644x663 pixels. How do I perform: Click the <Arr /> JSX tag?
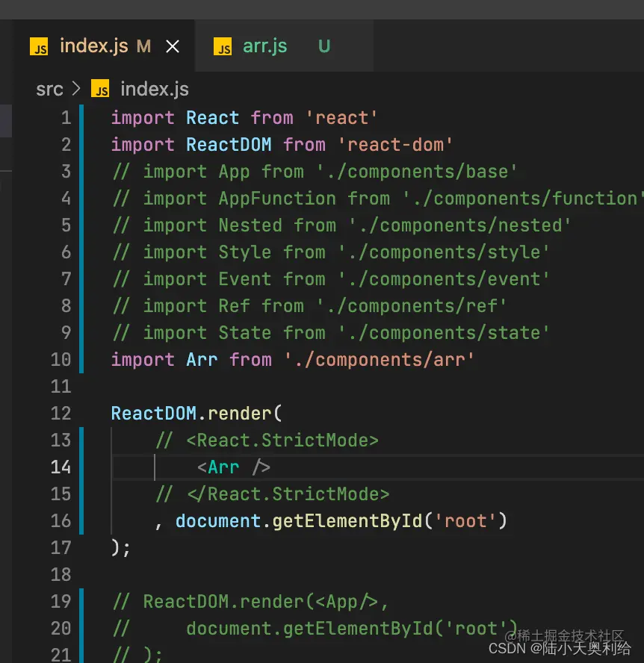(x=234, y=467)
